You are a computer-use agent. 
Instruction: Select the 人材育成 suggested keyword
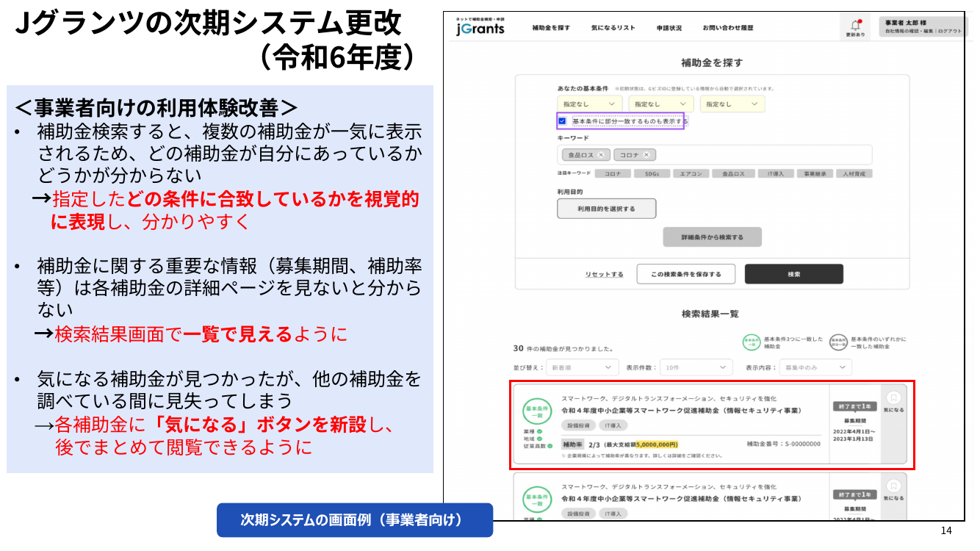coord(854,174)
